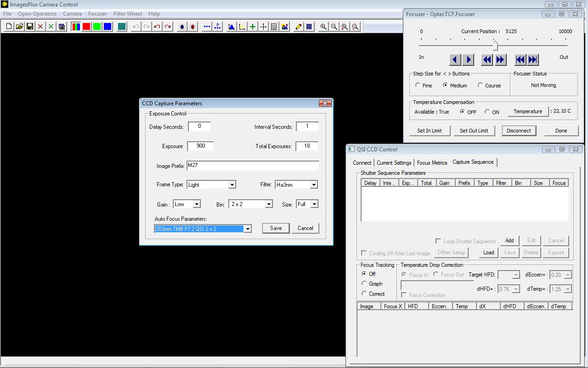The width and height of the screenshot is (588, 368).
Task: Click the stacked windows toolbar icon
Action: click(x=62, y=27)
